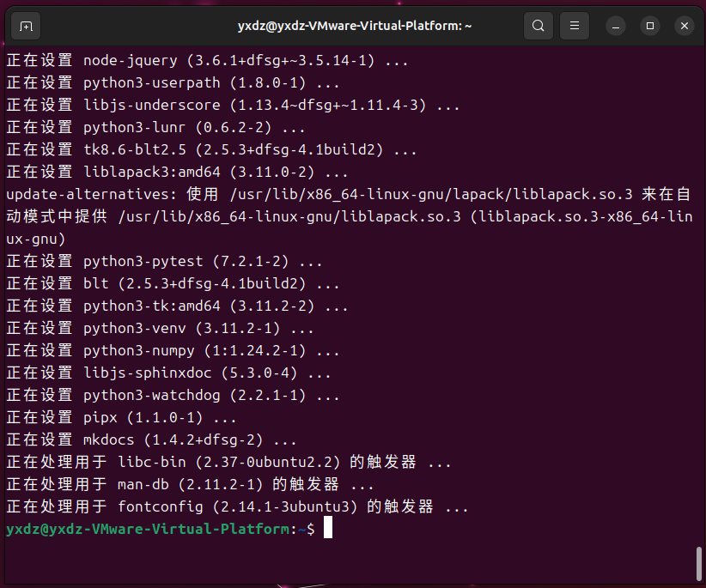706x588 pixels.
Task: Click the libc-bin trigger line
Action: 228,462
